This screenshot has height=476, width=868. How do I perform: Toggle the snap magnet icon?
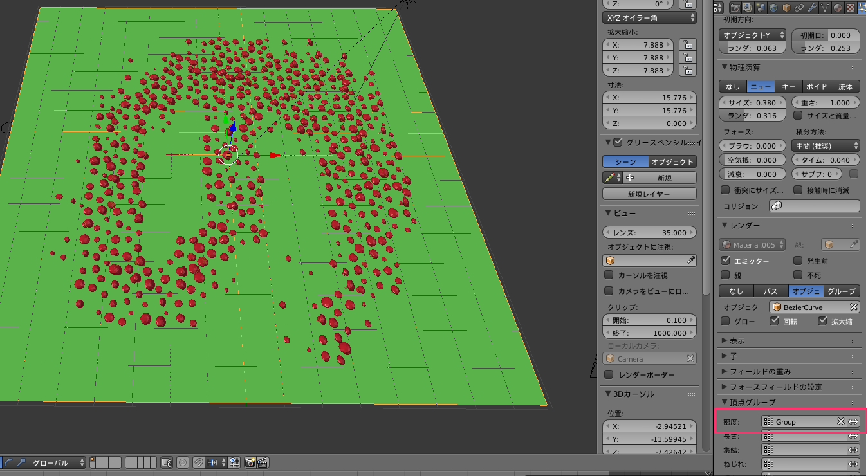tap(199, 462)
